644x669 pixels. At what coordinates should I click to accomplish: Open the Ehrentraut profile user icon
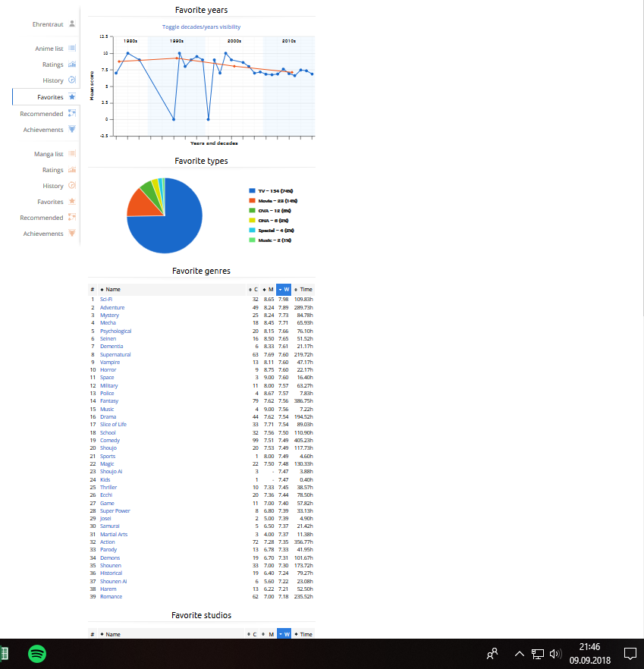72,24
